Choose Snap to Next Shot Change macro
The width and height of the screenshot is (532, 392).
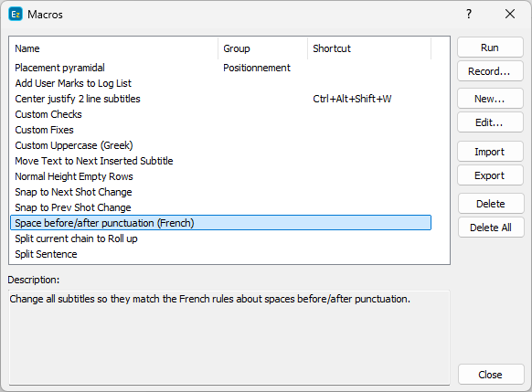click(221, 192)
